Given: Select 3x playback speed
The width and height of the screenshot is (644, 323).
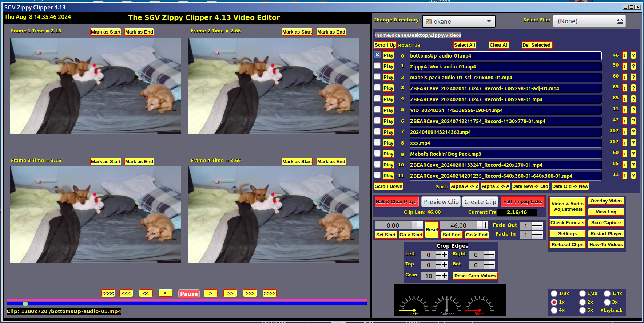Looking at the screenshot, I should click(607, 302).
